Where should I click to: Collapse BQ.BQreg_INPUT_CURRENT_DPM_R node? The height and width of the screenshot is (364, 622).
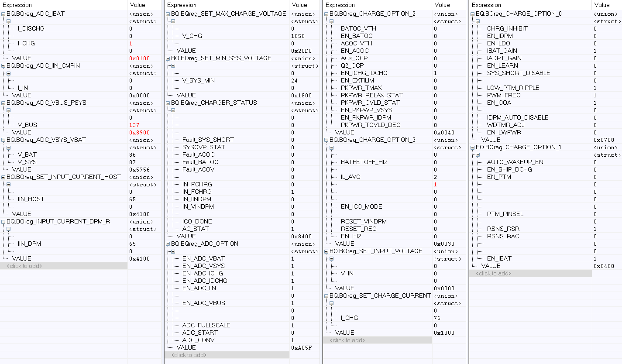click(3, 222)
